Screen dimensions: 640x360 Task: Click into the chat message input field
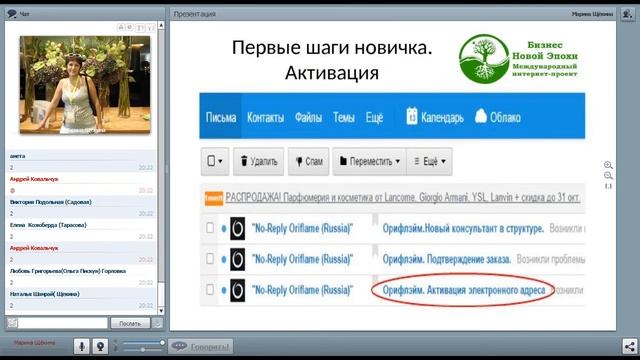62,323
